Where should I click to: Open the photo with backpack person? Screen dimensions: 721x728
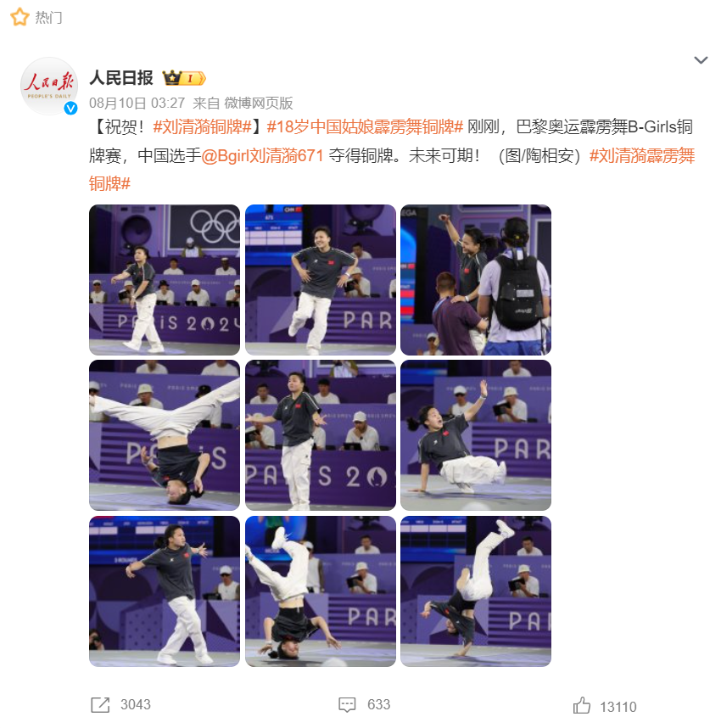(476, 280)
